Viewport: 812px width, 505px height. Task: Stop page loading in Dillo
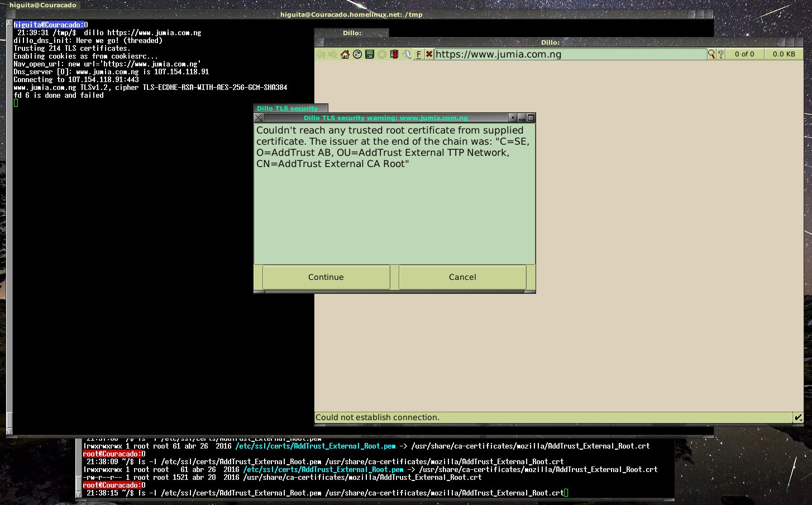(x=381, y=54)
